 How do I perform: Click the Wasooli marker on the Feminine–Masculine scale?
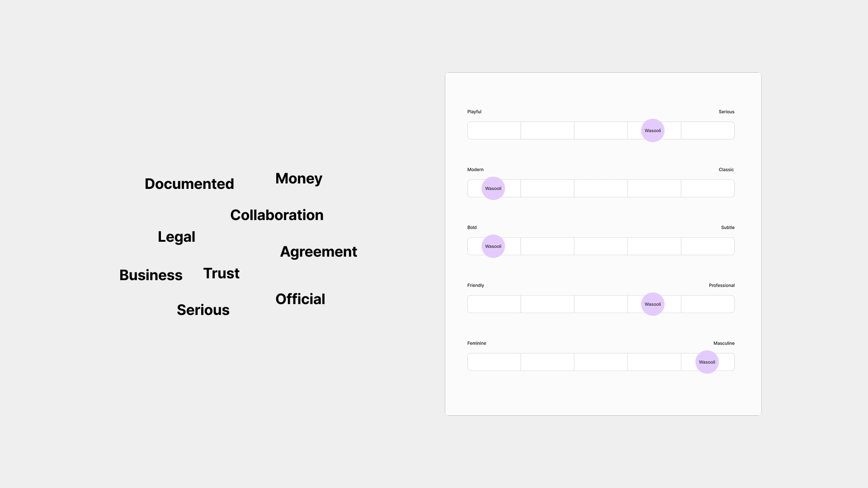click(707, 362)
